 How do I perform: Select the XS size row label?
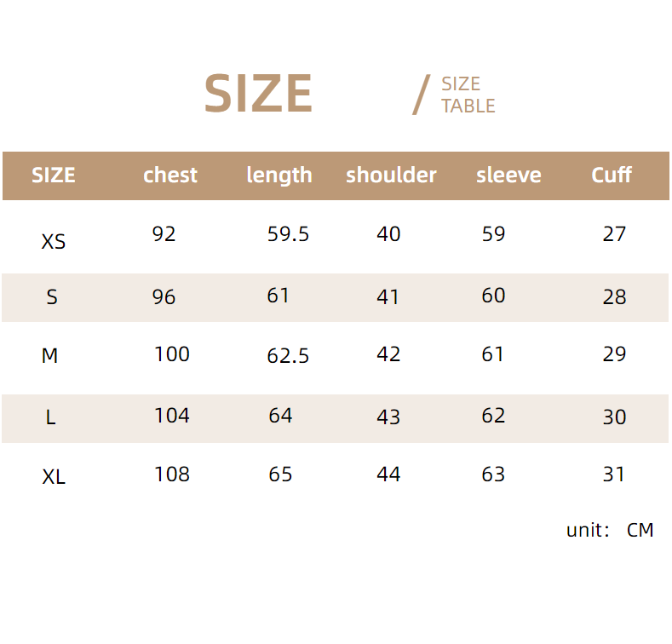pyautogui.click(x=54, y=242)
